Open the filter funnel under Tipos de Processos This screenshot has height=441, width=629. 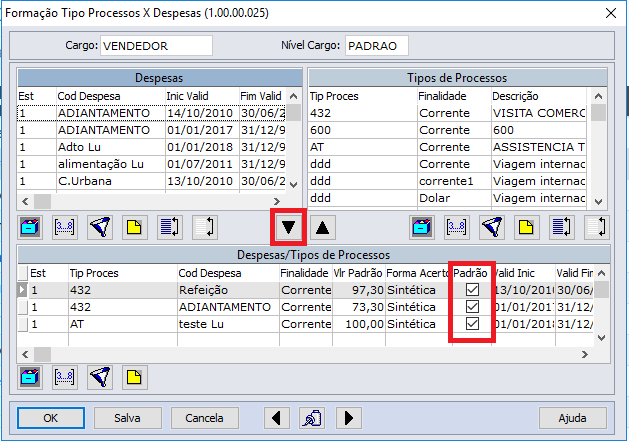pos(492,228)
